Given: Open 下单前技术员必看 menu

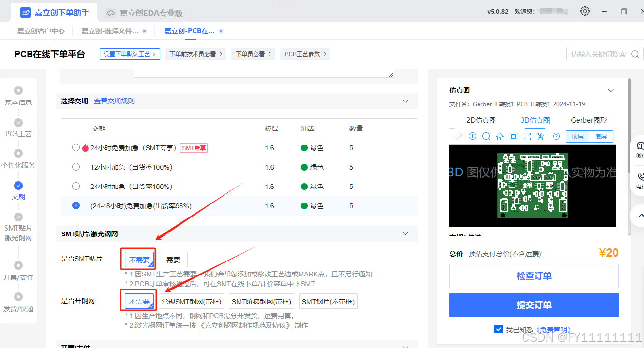Looking at the screenshot, I should [x=195, y=54].
